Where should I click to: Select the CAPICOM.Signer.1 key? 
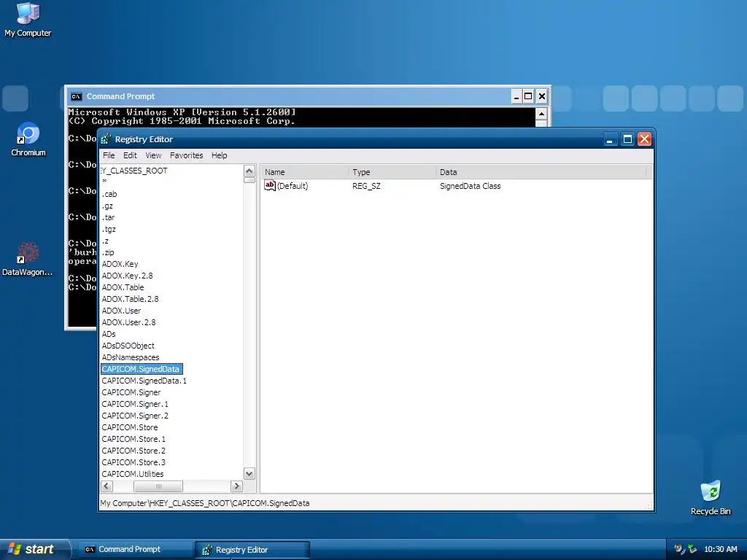(135, 404)
